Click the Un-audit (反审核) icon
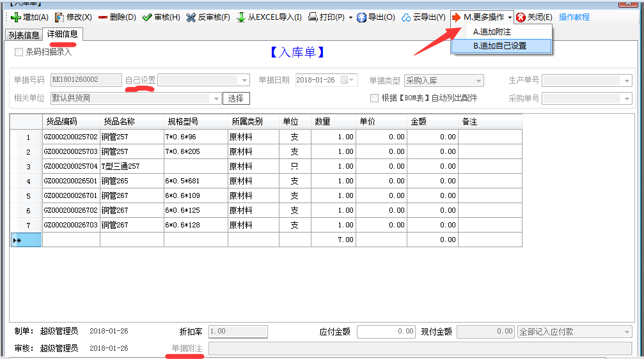 click(x=191, y=17)
